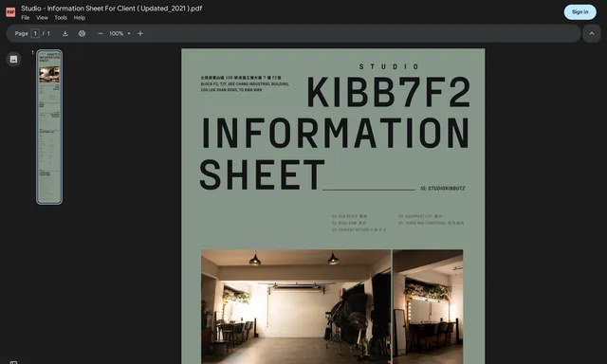607x364 pixels.
Task: Toggle the thumbnails panel icon
Action: 13,59
